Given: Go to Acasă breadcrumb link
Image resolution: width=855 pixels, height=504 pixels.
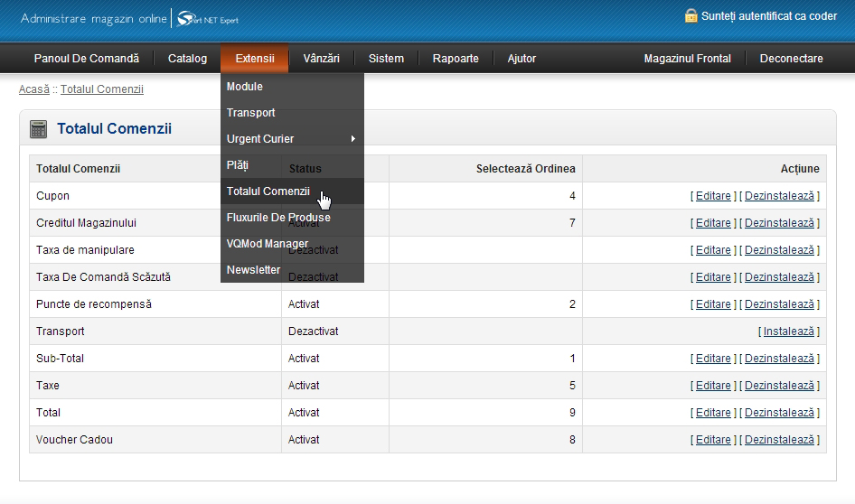Looking at the screenshot, I should (x=34, y=89).
